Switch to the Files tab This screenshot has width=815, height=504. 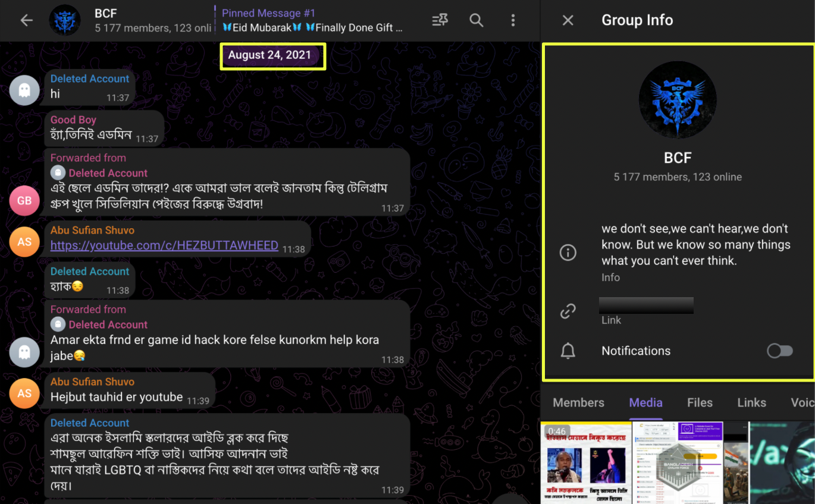click(x=700, y=402)
